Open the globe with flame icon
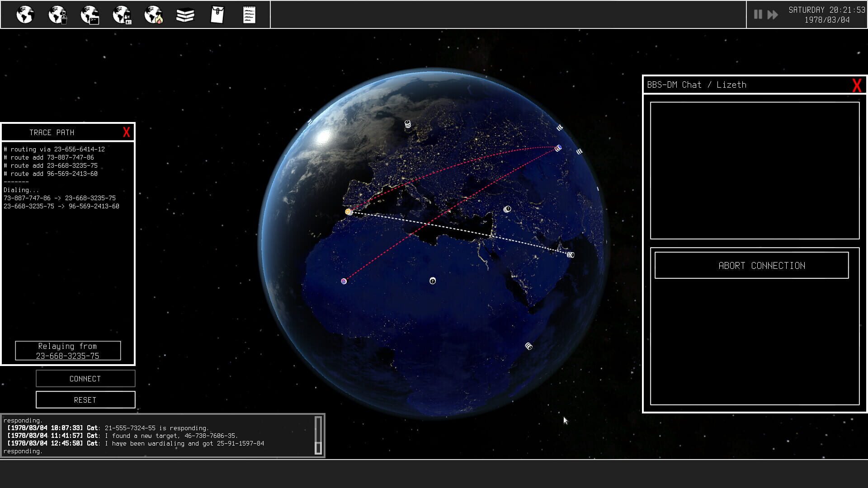The height and width of the screenshot is (488, 868). coord(153,15)
